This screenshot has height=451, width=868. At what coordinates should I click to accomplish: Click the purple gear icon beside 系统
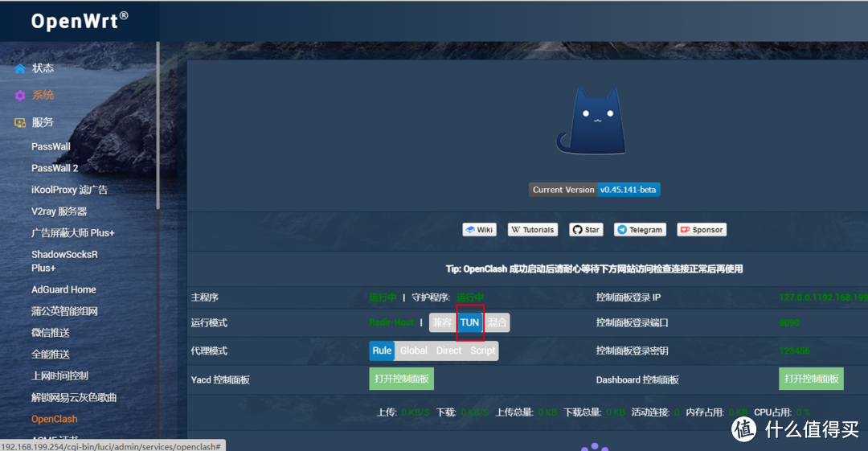click(20, 96)
